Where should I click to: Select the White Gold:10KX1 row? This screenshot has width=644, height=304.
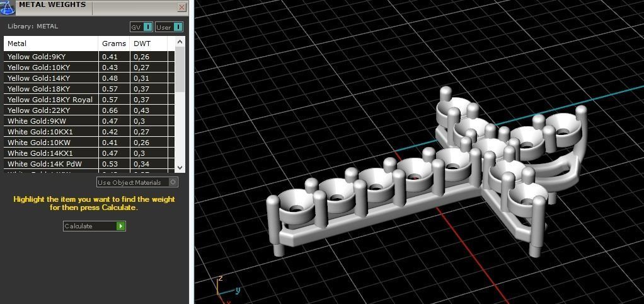click(x=89, y=131)
